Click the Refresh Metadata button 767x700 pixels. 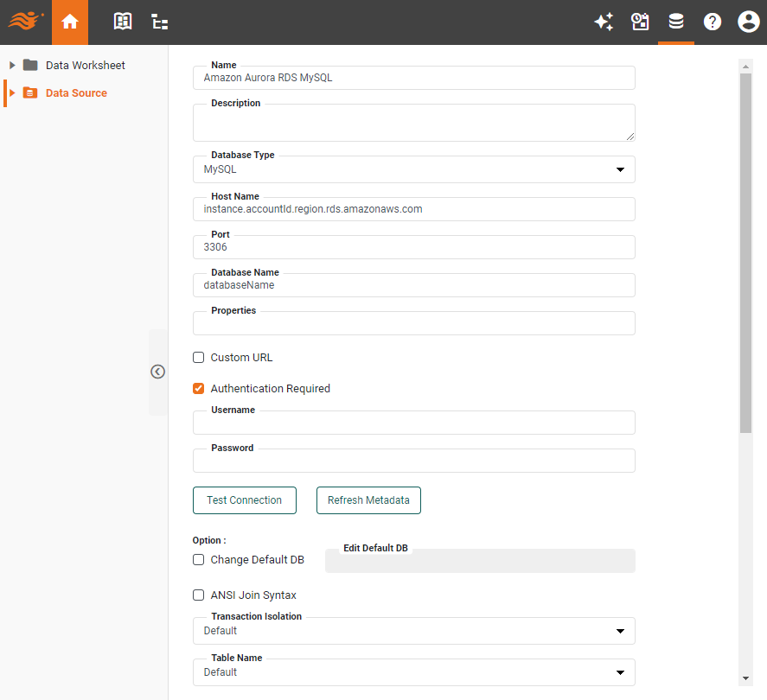coord(368,500)
